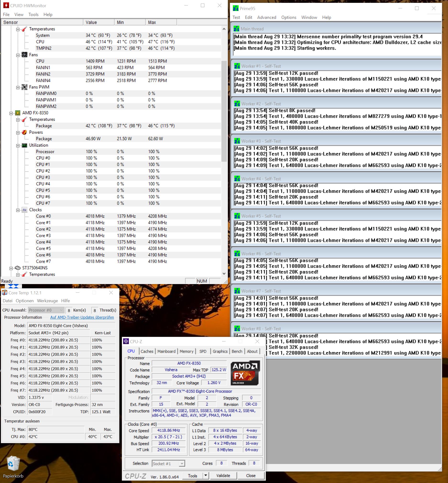Click the thermometer icon under AMD FX-8350
448x483 pixels.
(24, 119)
